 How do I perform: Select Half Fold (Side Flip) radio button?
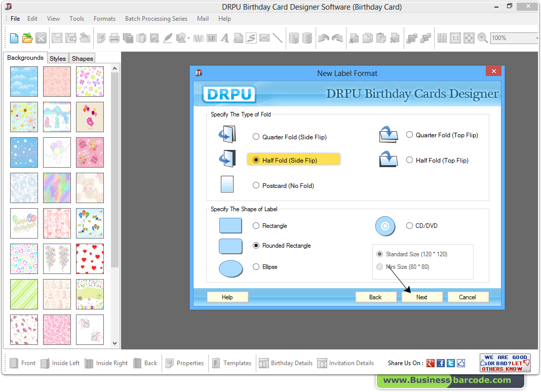256,160
